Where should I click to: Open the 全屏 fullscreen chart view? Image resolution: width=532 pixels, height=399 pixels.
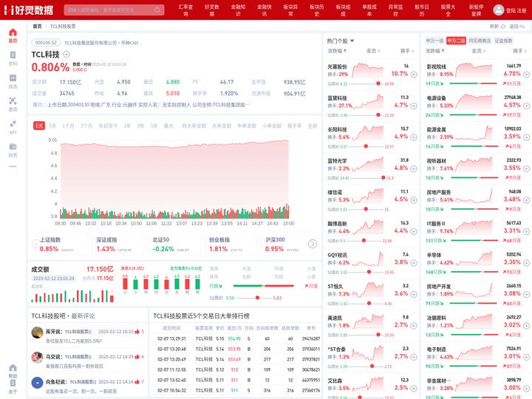click(x=312, y=126)
